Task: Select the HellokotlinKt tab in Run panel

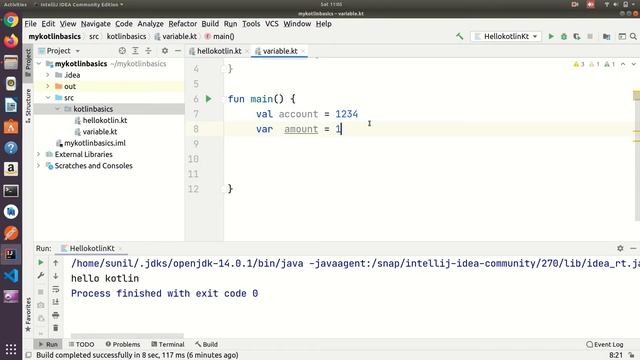Action: click(92, 248)
